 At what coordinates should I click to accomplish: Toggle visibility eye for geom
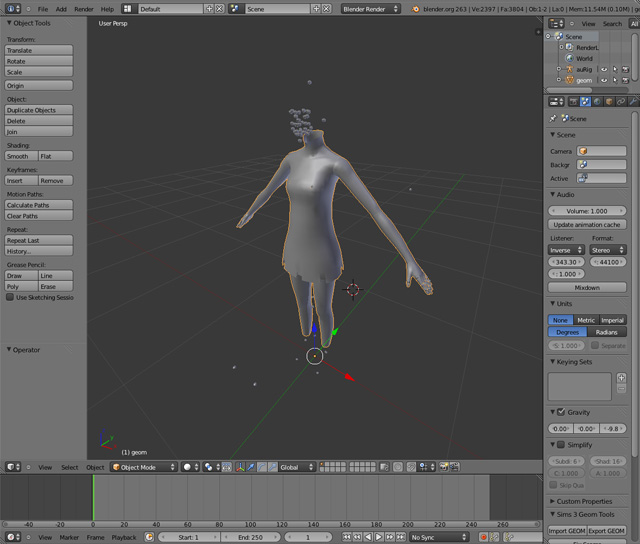(604, 80)
